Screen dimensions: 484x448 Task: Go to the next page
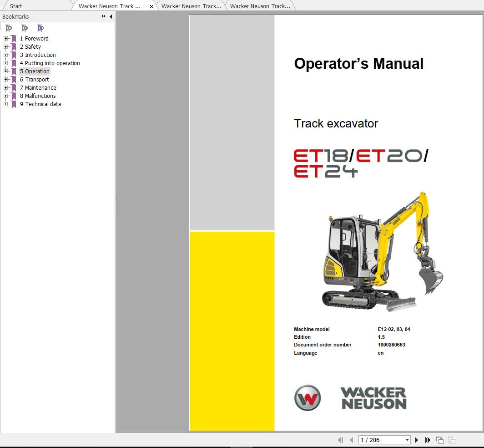pyautogui.click(x=416, y=440)
